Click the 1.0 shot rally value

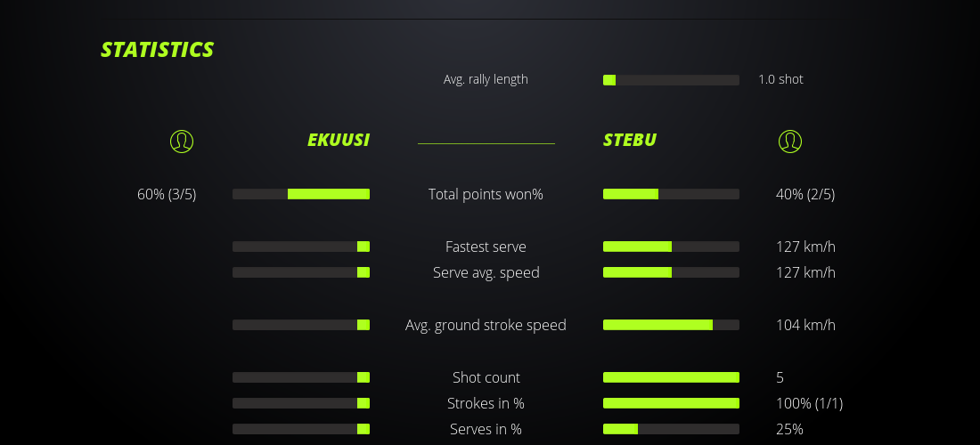[x=780, y=79]
